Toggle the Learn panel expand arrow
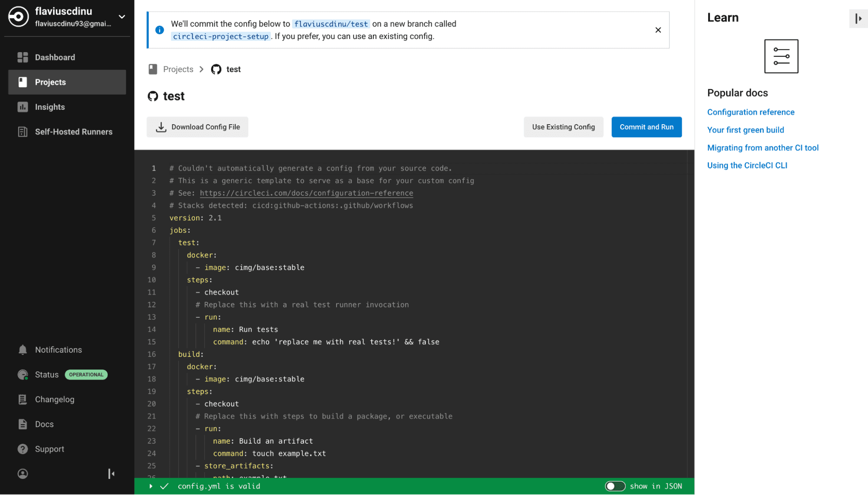Image resolution: width=868 pixels, height=495 pixels. [859, 19]
